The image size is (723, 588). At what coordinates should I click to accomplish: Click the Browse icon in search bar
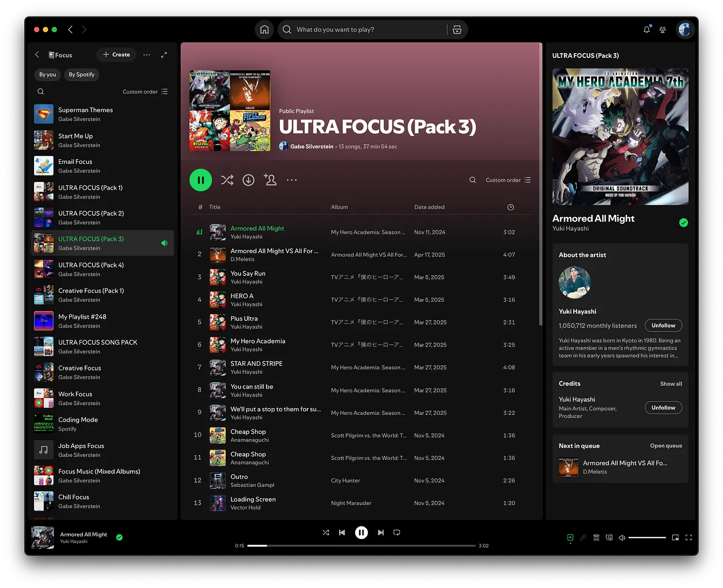click(x=457, y=29)
